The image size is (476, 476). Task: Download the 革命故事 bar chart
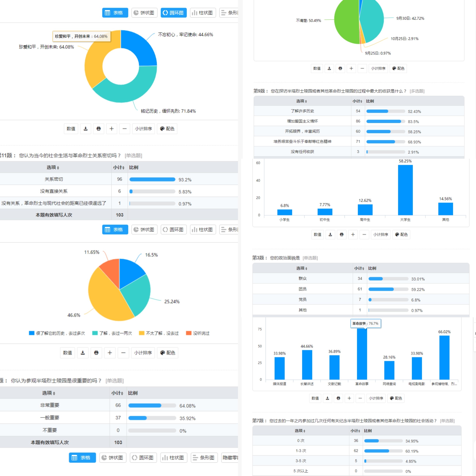click(x=327, y=398)
